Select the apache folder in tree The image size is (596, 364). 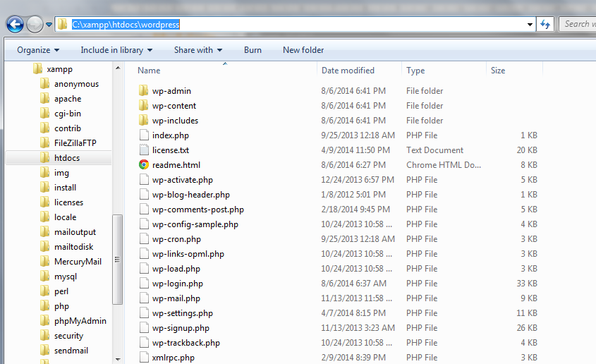[x=68, y=99]
